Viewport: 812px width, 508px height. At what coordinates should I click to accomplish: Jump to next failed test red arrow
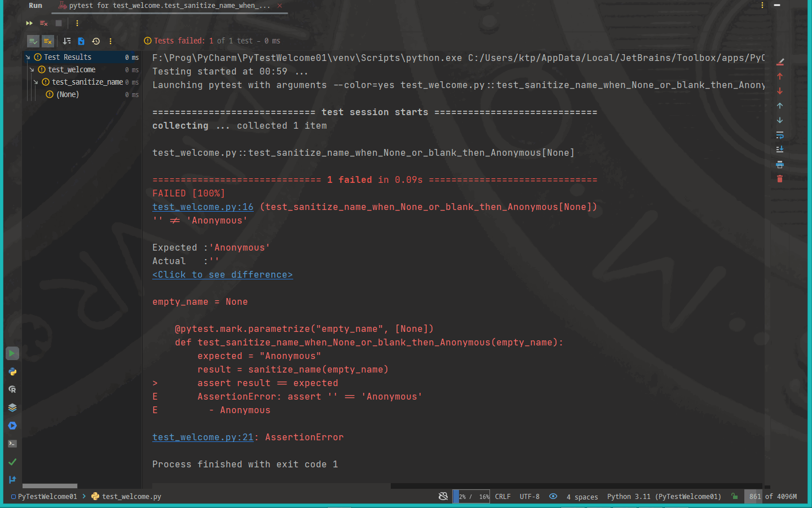click(x=780, y=91)
